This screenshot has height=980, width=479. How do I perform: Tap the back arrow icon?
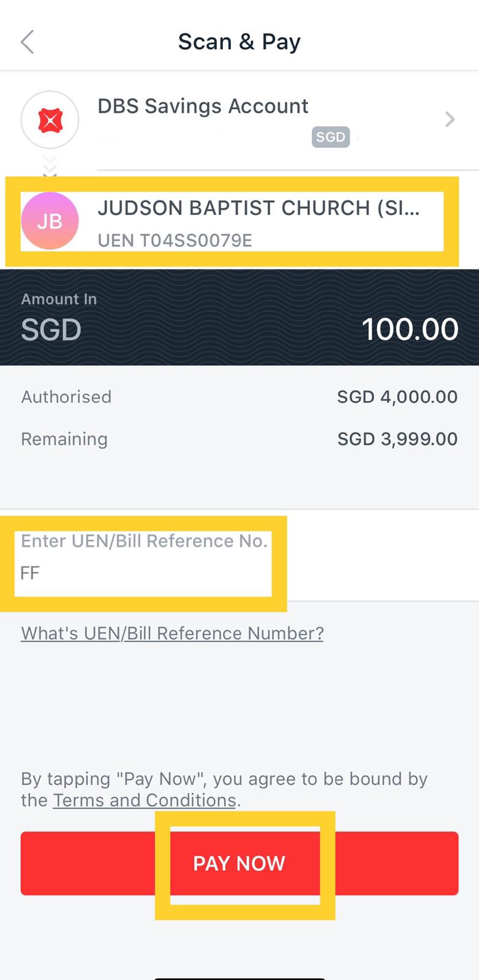27,42
